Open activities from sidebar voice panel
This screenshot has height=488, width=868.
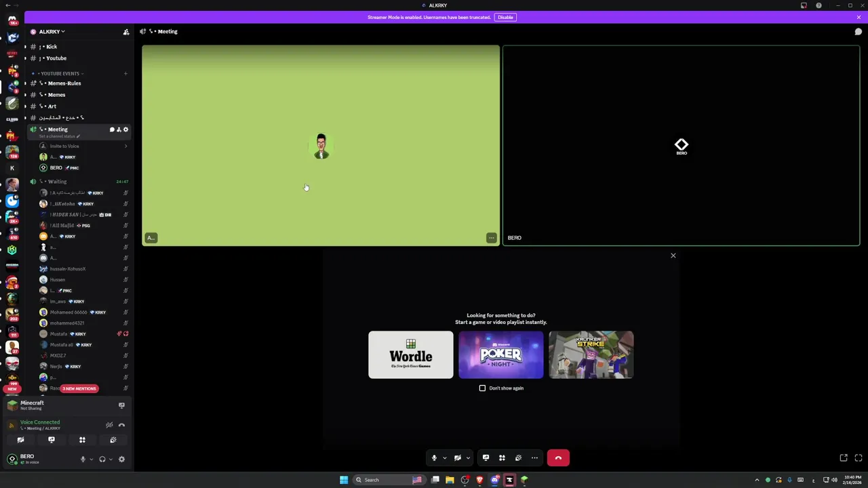82,440
